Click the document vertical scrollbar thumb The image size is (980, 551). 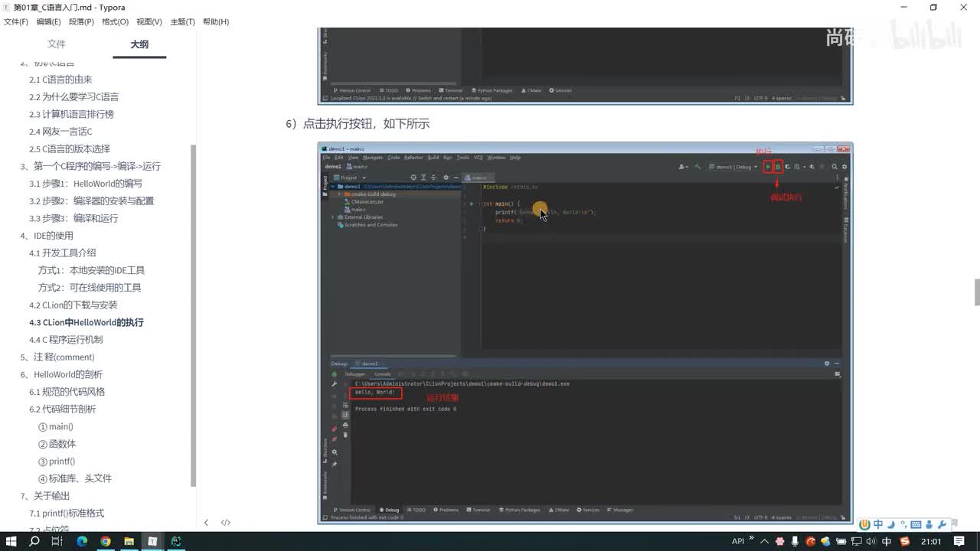pyautogui.click(x=977, y=292)
